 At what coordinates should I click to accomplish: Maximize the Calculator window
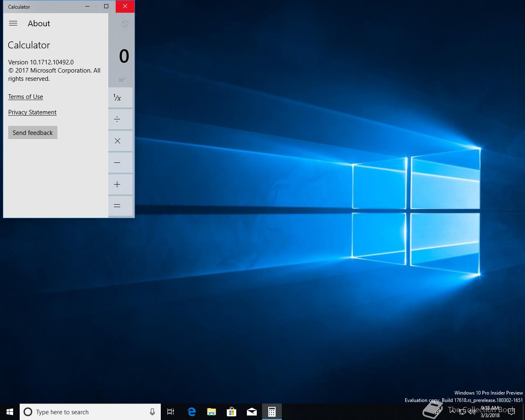click(106, 6)
